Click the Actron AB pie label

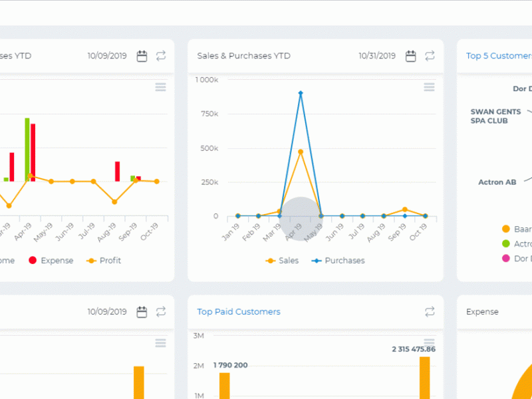click(497, 182)
